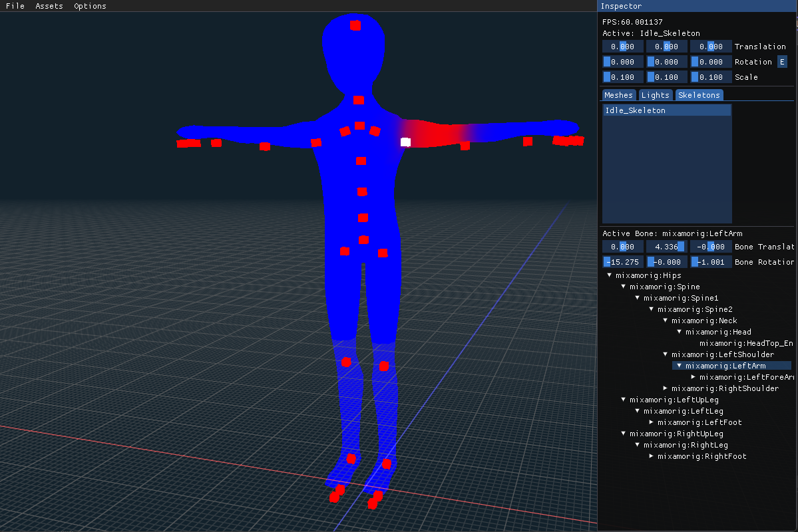
Task: Select the head bone marker in the viewport
Action: (354, 25)
